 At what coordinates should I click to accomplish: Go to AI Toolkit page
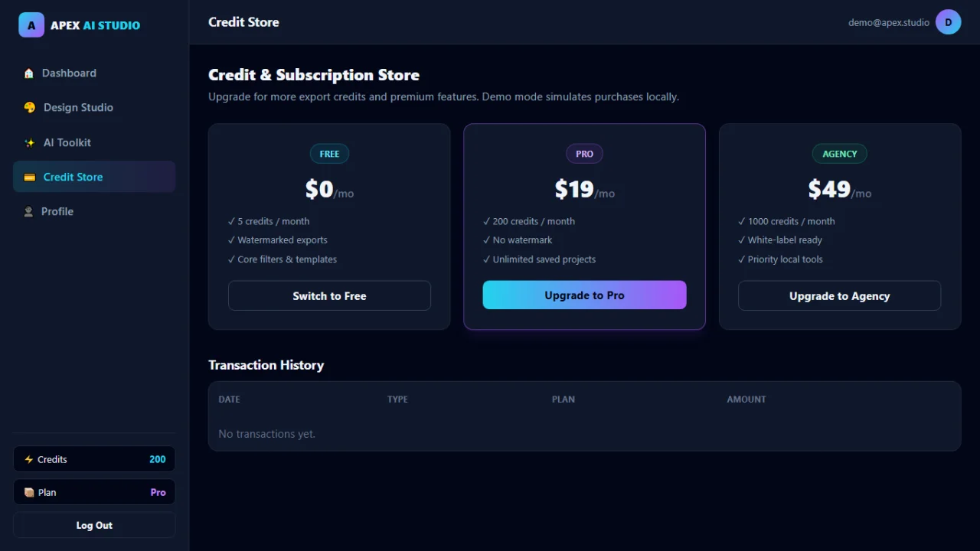tap(94, 142)
